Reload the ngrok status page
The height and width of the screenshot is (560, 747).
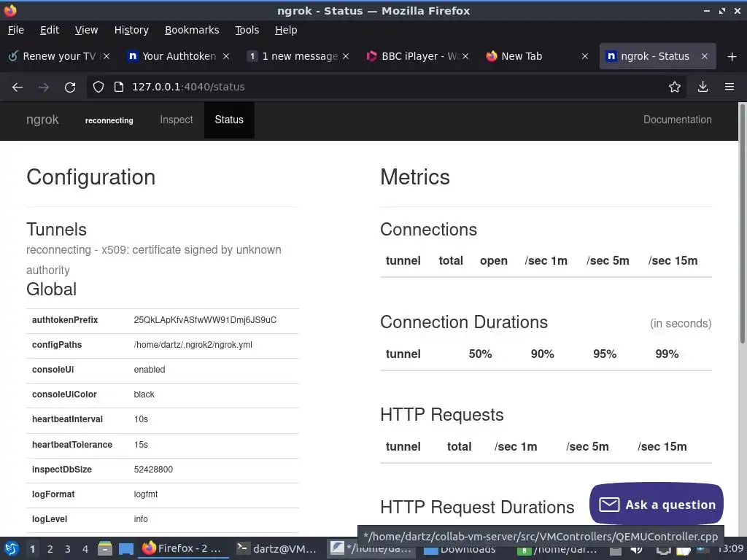(70, 87)
